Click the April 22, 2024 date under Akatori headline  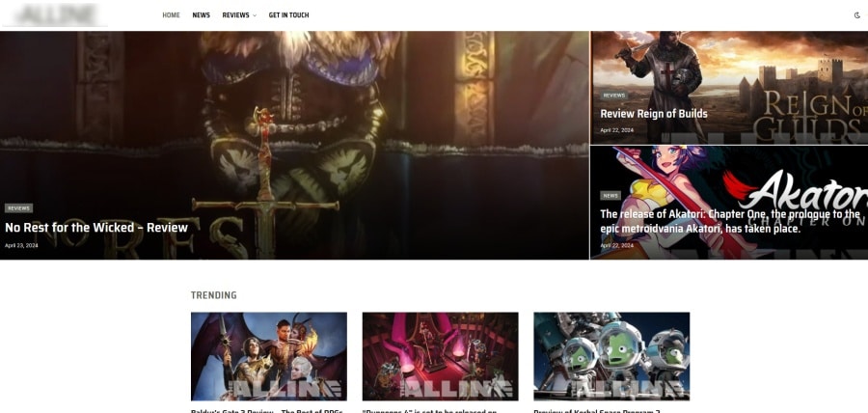coord(616,245)
